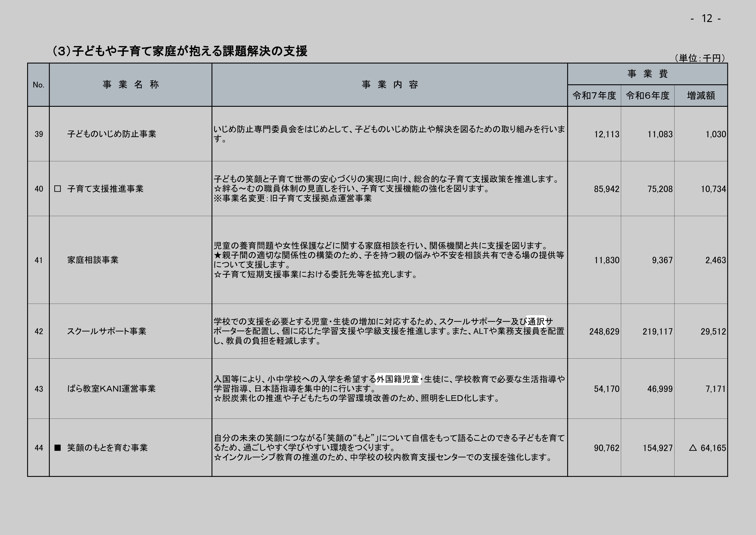Screen dimensions: 756x535
Task: Click the 増減額 column header
Action: point(701,96)
